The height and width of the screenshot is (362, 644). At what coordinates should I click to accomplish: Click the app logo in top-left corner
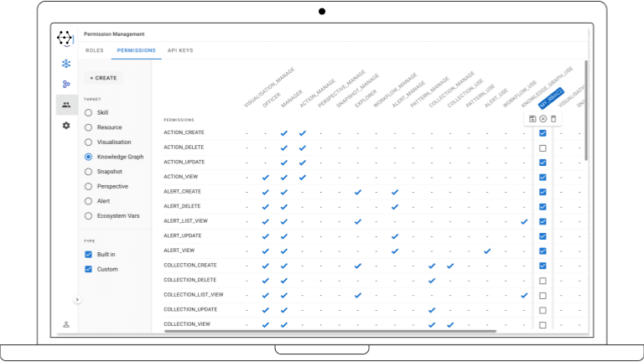point(65,39)
